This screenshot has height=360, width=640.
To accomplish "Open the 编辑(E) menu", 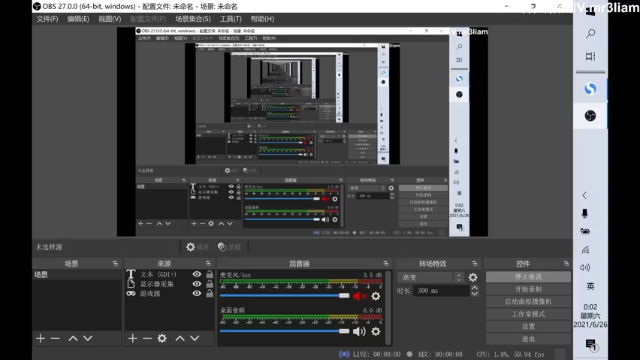I will 78,19.
